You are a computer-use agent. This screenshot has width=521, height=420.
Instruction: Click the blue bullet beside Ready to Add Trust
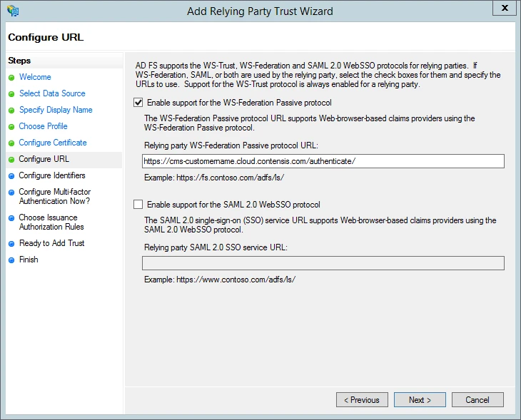pos(11,244)
